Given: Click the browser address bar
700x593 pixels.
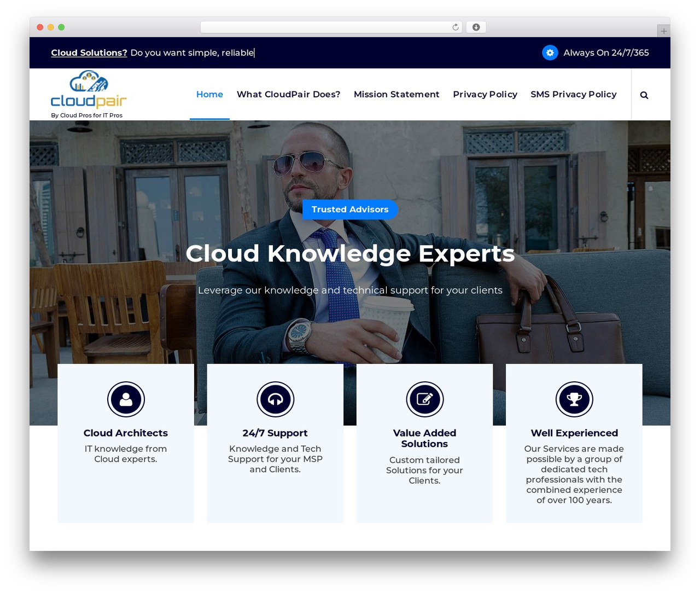Looking at the screenshot, I should click(331, 27).
